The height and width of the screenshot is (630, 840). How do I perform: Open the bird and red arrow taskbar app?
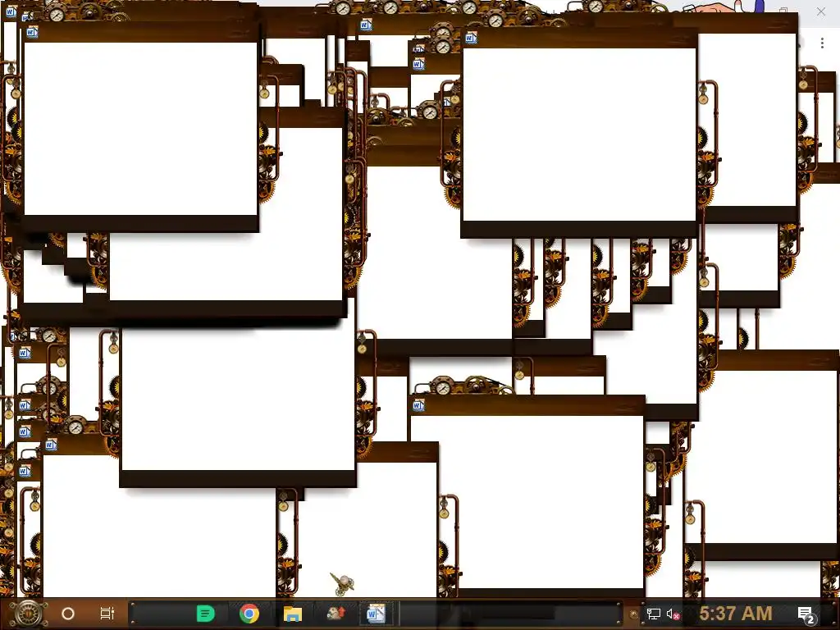336,613
